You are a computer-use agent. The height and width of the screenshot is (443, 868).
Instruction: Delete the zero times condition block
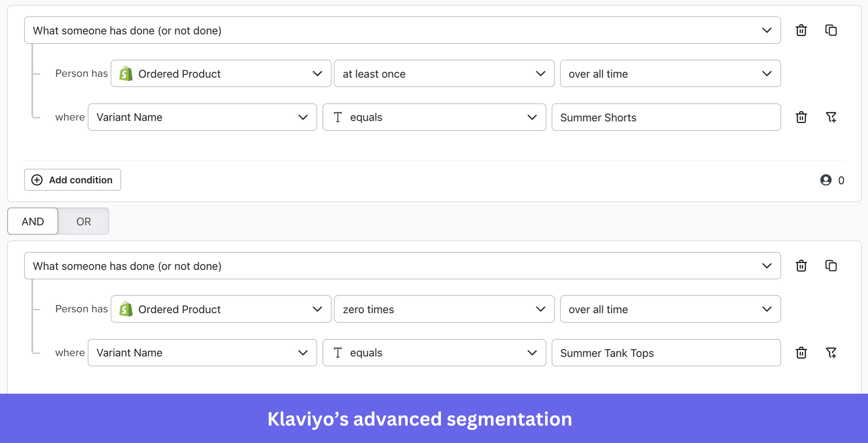click(801, 266)
